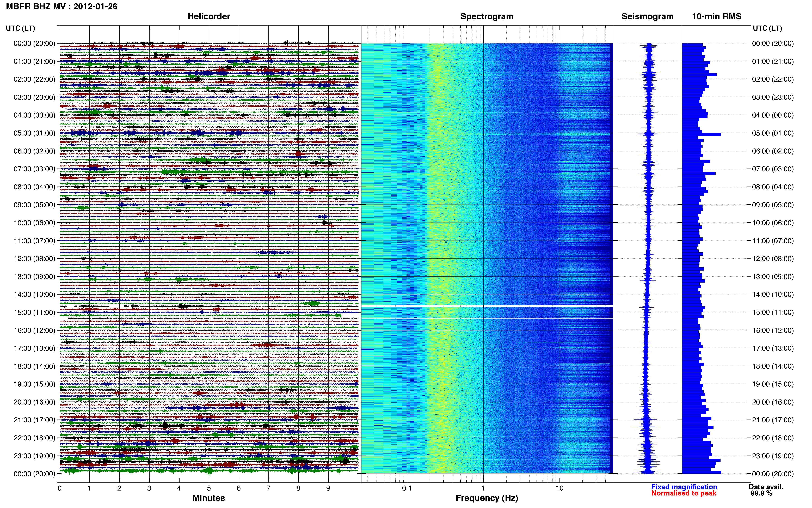
Task: Click the 'Minutes' axis label
Action: [209, 498]
